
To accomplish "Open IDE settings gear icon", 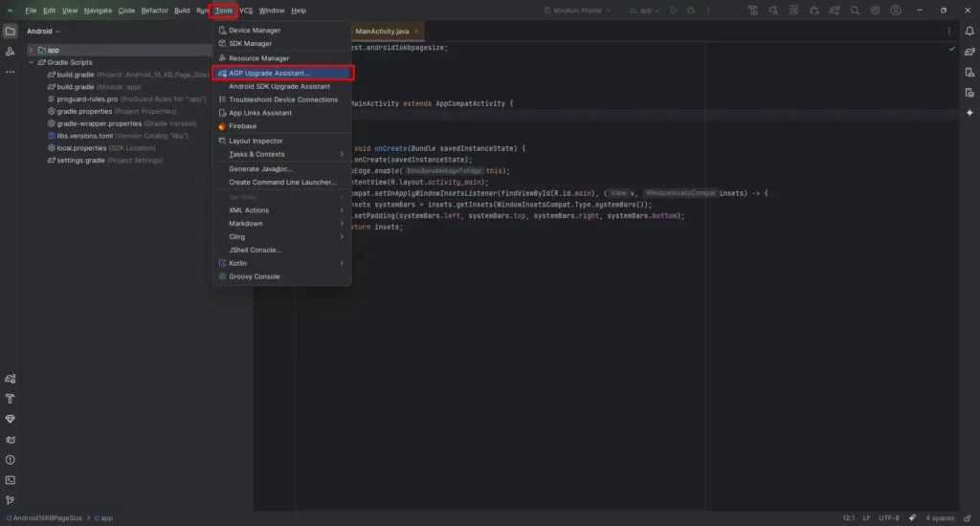I will point(875,11).
